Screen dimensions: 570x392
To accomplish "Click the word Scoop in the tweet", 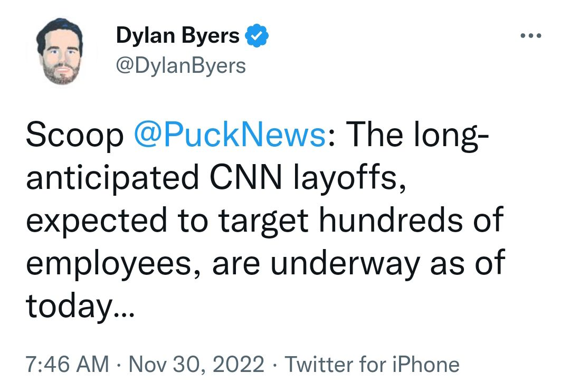I will 74,136.
